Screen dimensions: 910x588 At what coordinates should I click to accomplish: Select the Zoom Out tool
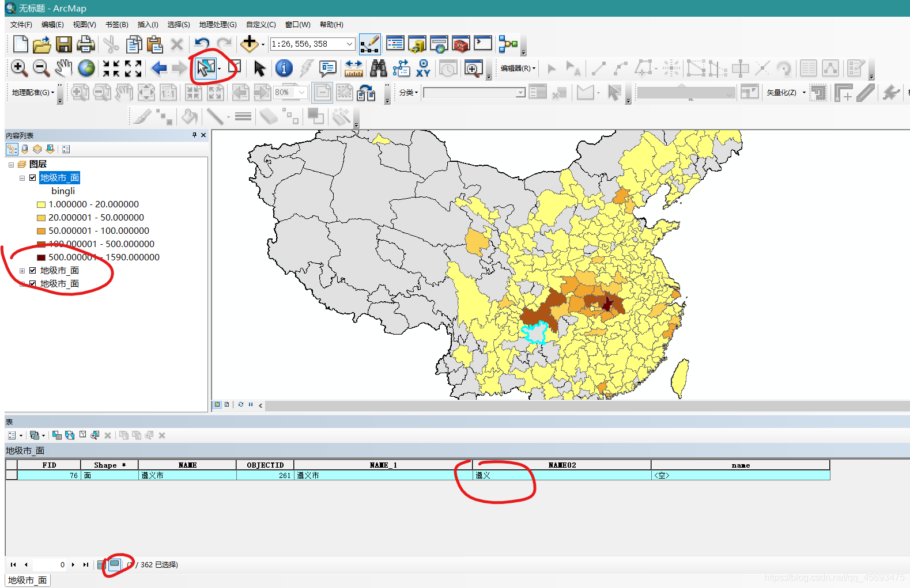point(41,68)
